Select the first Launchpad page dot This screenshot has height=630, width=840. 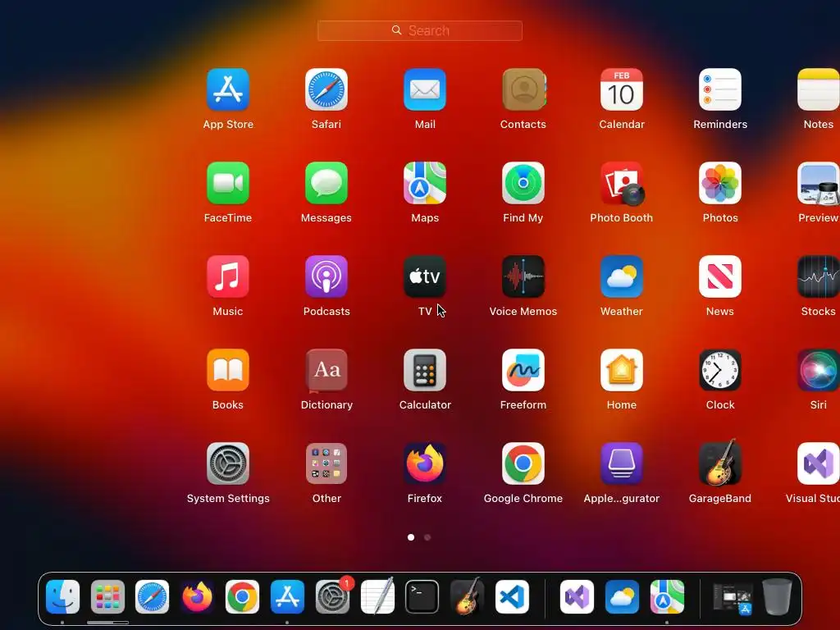coord(411,537)
